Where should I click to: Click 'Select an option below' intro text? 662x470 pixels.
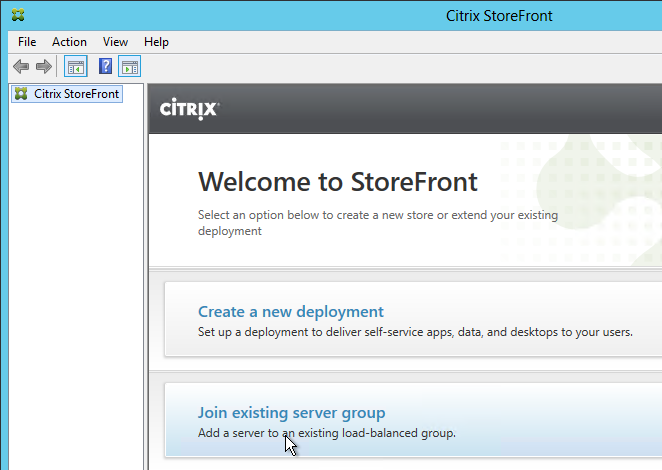378,223
